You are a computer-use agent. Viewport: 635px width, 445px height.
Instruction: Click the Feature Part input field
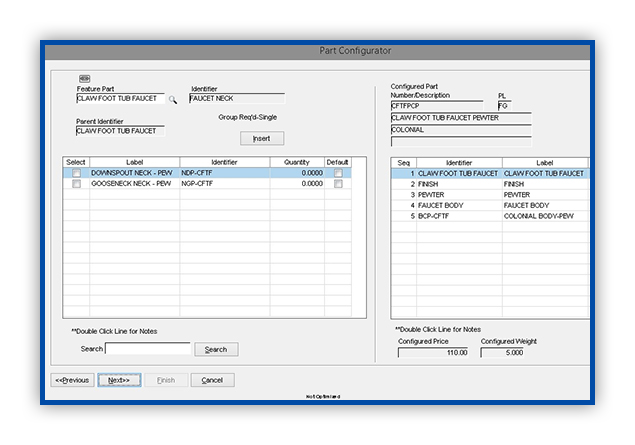click(120, 98)
